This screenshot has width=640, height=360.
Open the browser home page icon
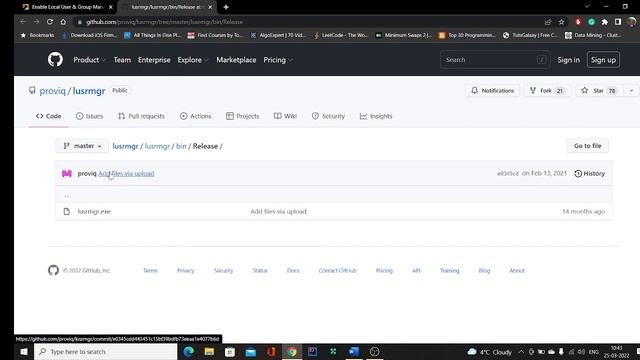coord(63,22)
